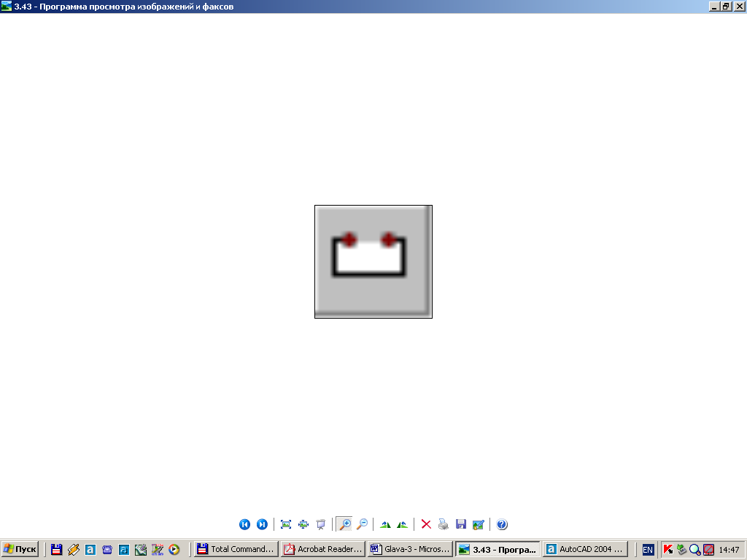Click the magnifying glass tray icon
The width and height of the screenshot is (747, 560).
(x=695, y=550)
